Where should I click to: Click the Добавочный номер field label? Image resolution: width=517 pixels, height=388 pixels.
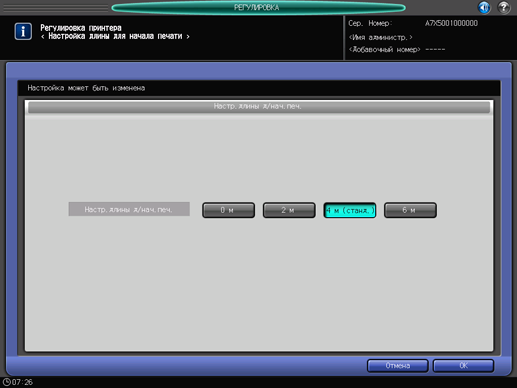click(x=384, y=49)
